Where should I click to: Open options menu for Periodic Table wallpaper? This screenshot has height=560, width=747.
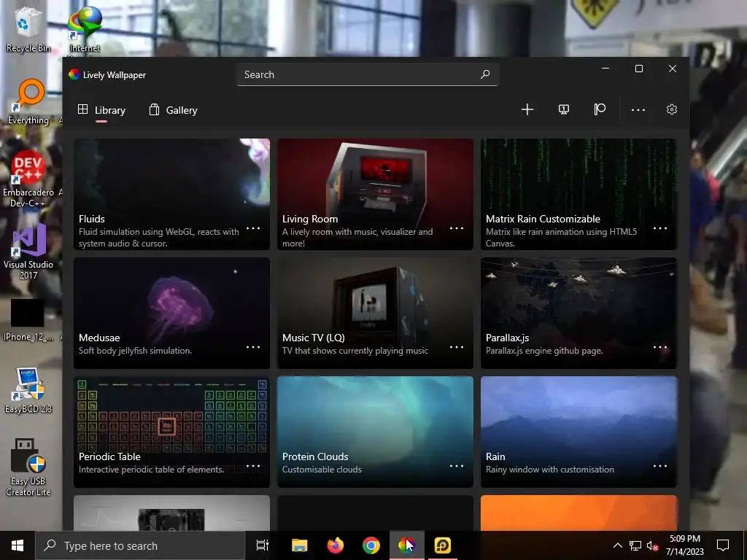253,466
